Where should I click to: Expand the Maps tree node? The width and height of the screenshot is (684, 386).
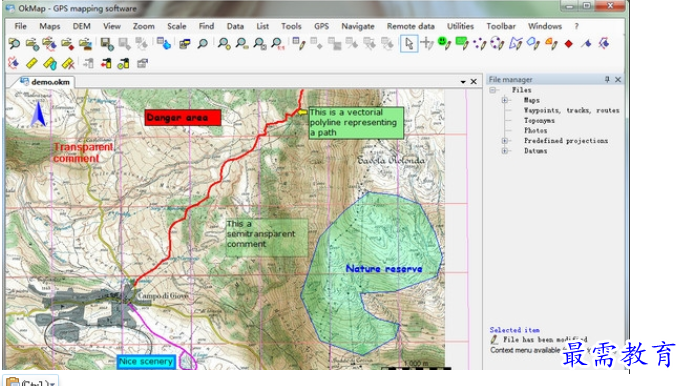tap(505, 100)
